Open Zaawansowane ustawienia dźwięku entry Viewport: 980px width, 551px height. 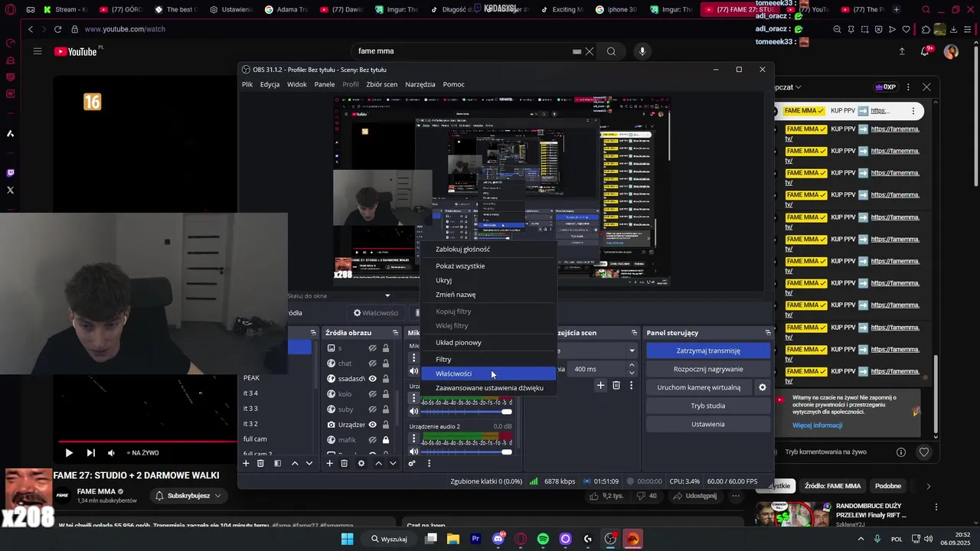pos(488,388)
